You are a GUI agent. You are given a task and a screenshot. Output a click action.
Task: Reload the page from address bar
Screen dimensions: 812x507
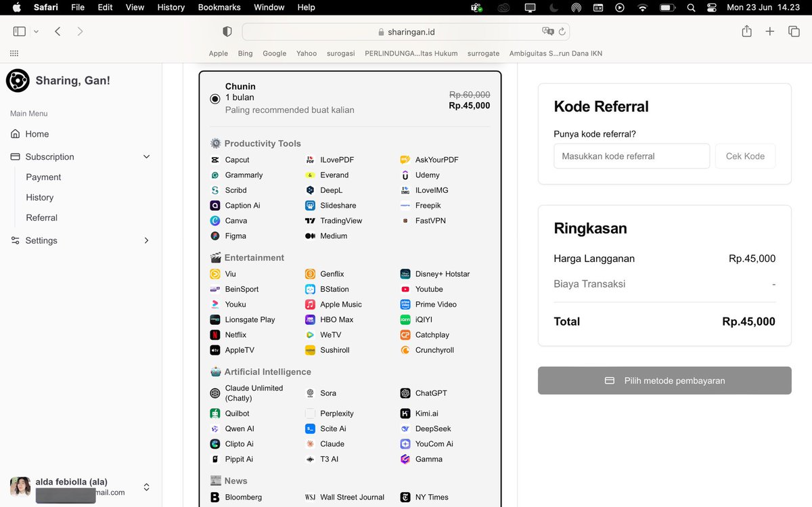562,32
